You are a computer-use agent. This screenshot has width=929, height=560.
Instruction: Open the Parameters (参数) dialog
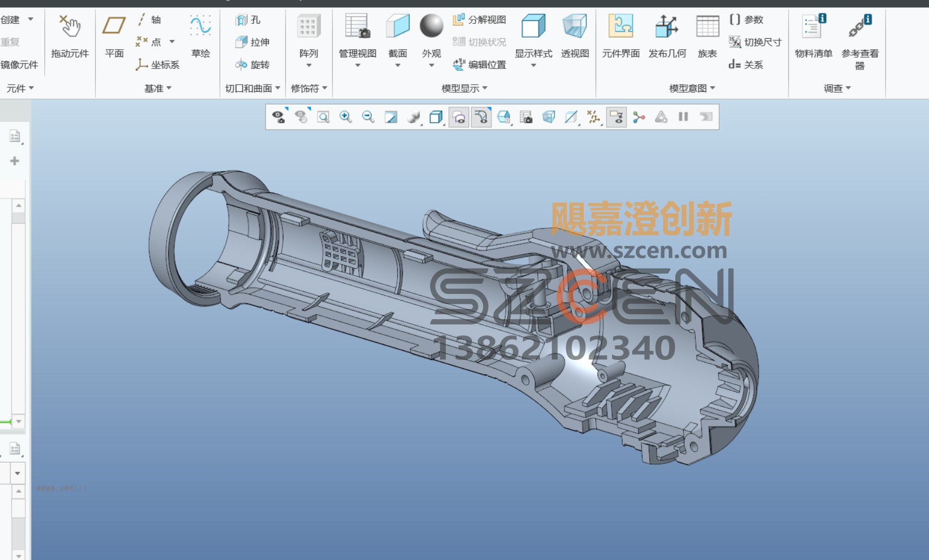(746, 20)
